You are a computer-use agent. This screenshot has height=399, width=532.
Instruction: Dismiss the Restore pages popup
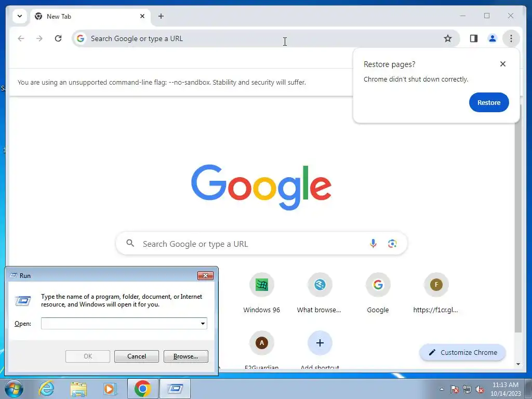pyautogui.click(x=503, y=64)
